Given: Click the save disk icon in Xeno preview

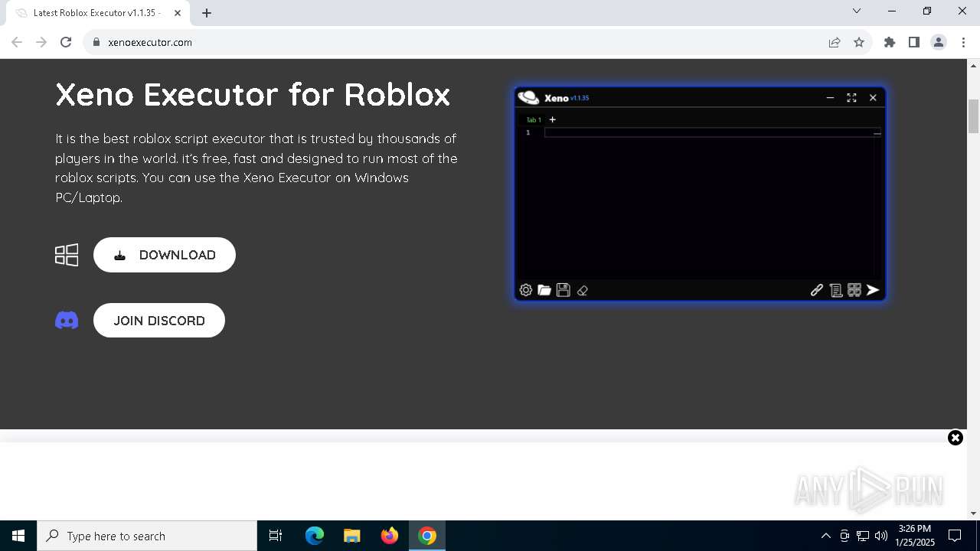Looking at the screenshot, I should 563,290.
